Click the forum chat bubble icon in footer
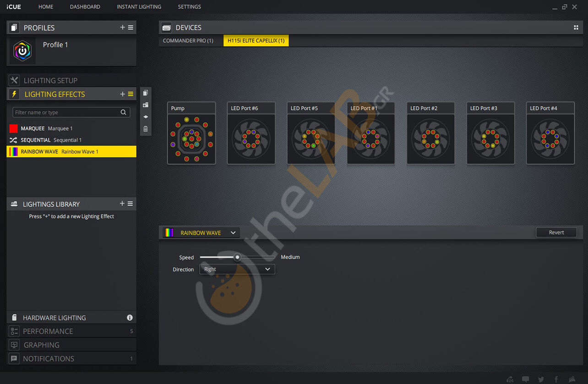 tap(526, 379)
